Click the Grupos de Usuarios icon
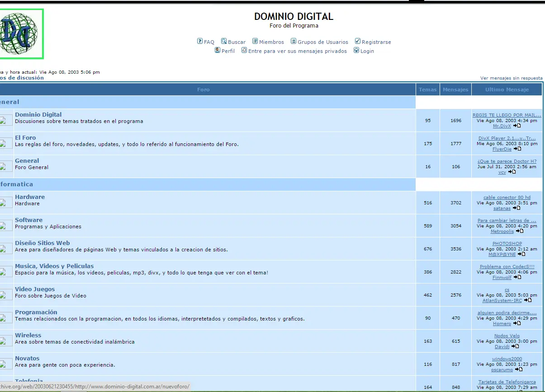 point(294,41)
